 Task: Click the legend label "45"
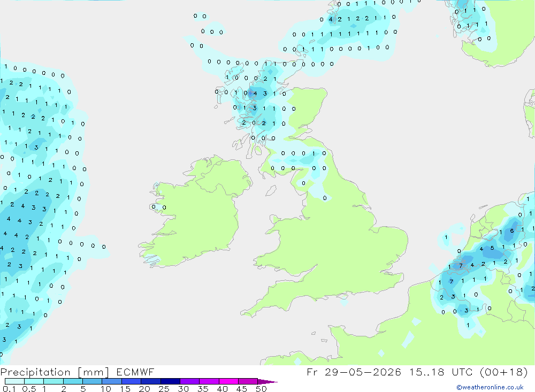242,389
